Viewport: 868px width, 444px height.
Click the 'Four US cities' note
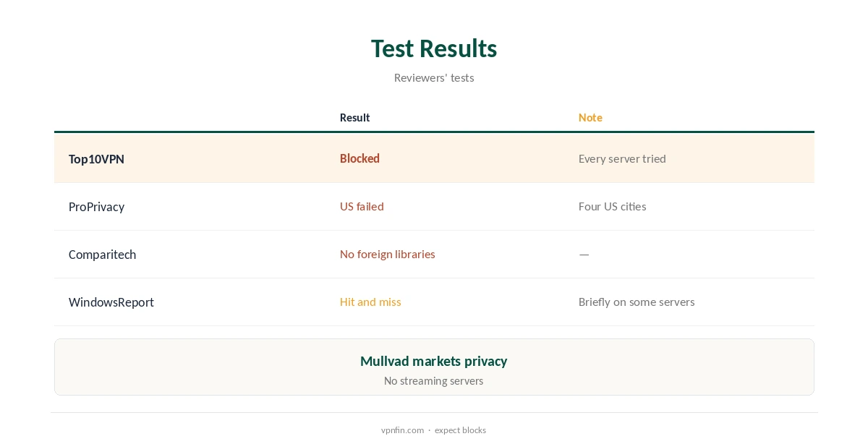[613, 206]
